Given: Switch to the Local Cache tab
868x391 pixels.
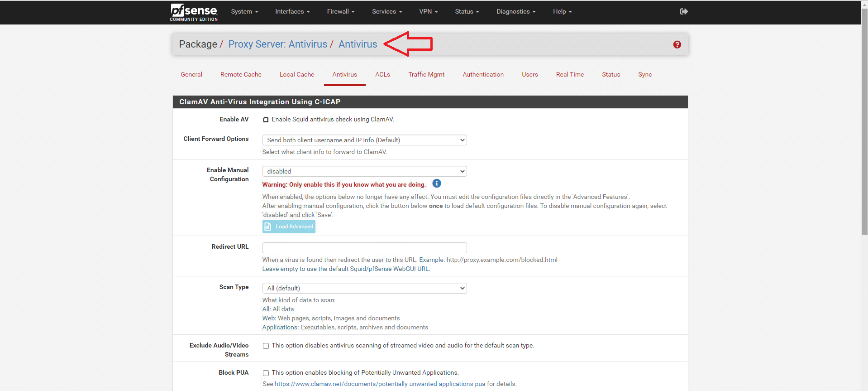Looking at the screenshot, I should click(297, 74).
